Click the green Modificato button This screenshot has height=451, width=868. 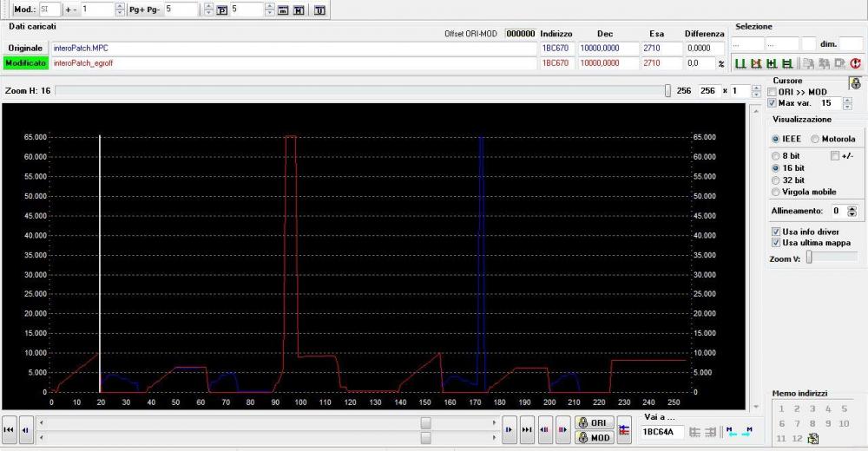click(x=26, y=63)
